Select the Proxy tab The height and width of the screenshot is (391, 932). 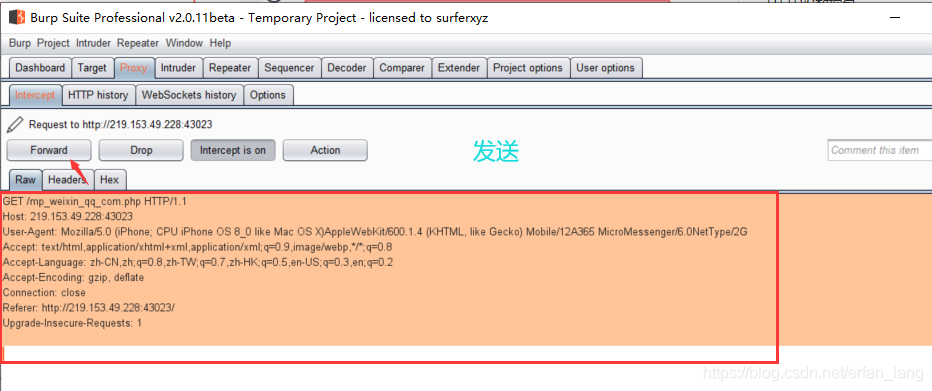point(134,68)
